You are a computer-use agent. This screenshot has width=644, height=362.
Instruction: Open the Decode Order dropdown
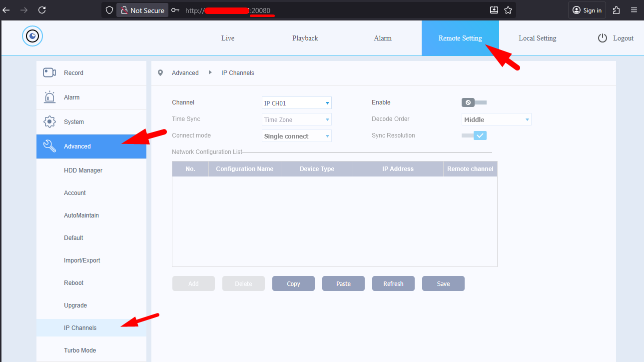click(496, 119)
